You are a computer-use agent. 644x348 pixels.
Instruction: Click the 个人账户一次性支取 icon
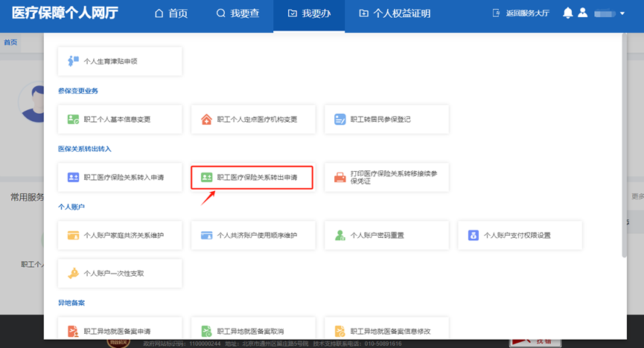(73, 274)
